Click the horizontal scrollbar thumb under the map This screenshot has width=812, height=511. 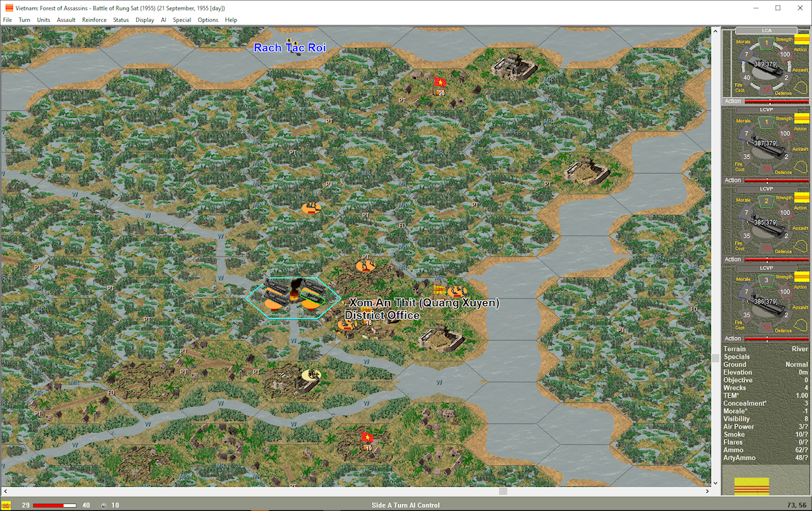click(502, 492)
